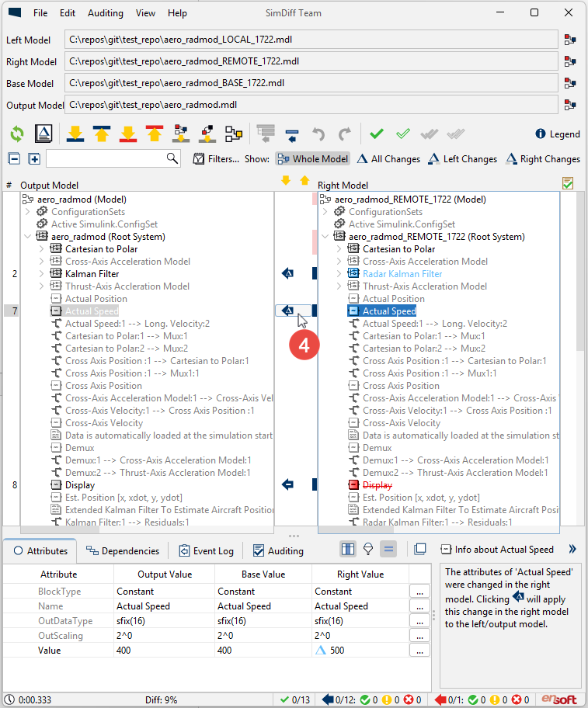588x708 pixels.
Task: Browse for the Left Model file
Action: (x=570, y=40)
